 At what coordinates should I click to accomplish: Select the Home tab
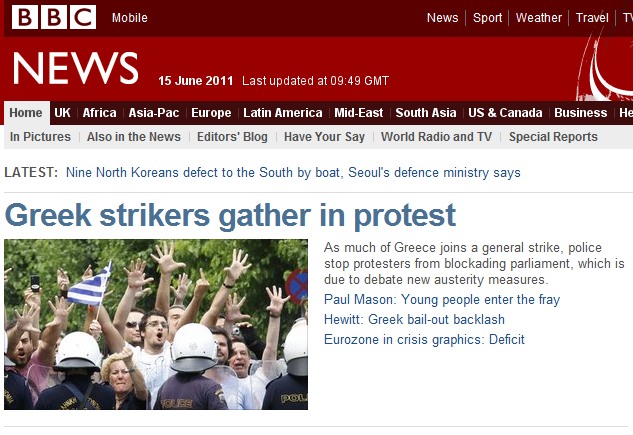(26, 113)
